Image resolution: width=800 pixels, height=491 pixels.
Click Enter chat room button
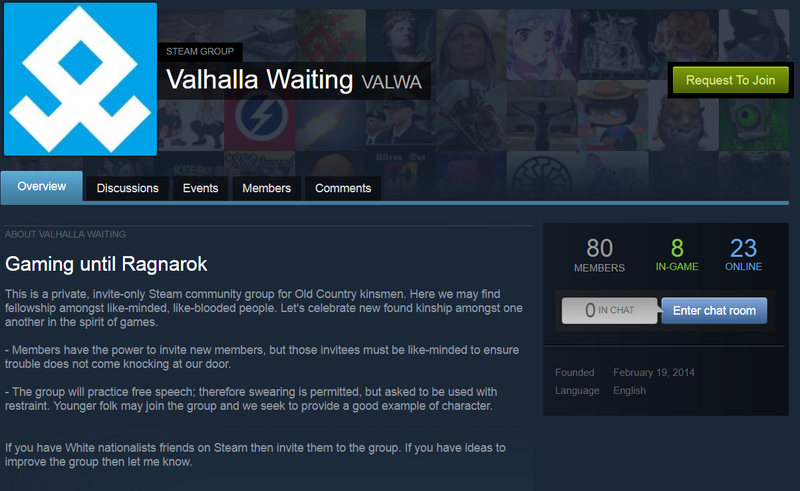[x=714, y=310]
